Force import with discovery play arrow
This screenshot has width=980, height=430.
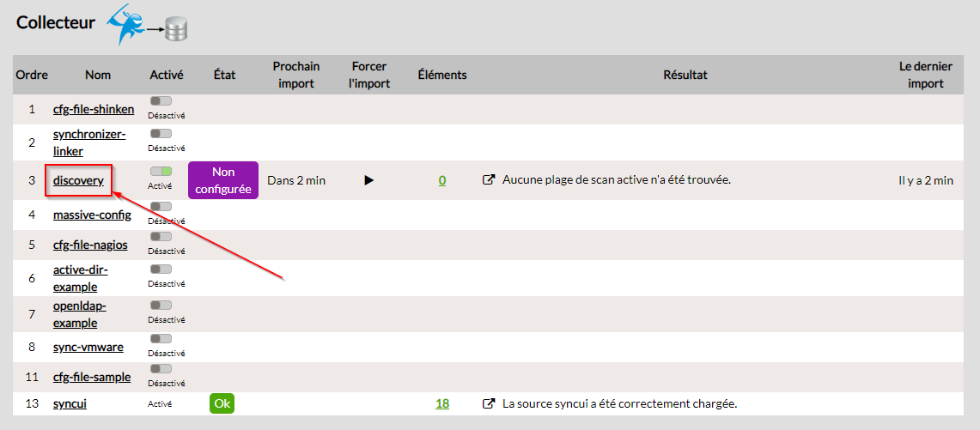coord(369,180)
